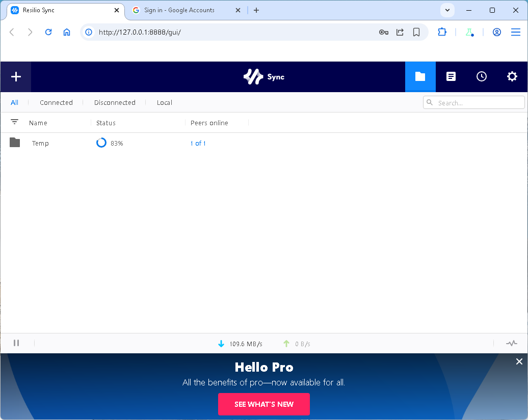528x420 pixels.
Task: Go forward with browser forward arrow
Action: pyautogui.click(x=30, y=32)
